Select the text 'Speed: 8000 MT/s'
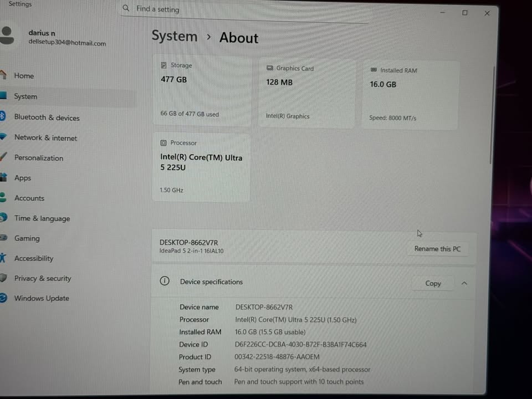 pos(392,118)
